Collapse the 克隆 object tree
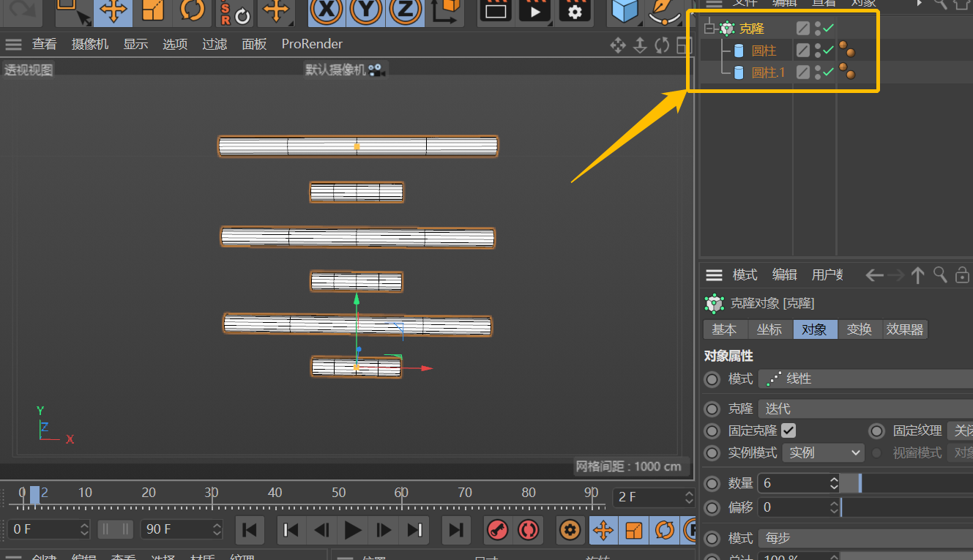973x560 pixels. [x=708, y=29]
